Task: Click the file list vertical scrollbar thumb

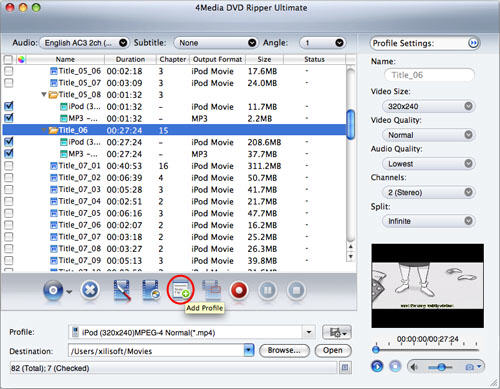Action: [350, 124]
